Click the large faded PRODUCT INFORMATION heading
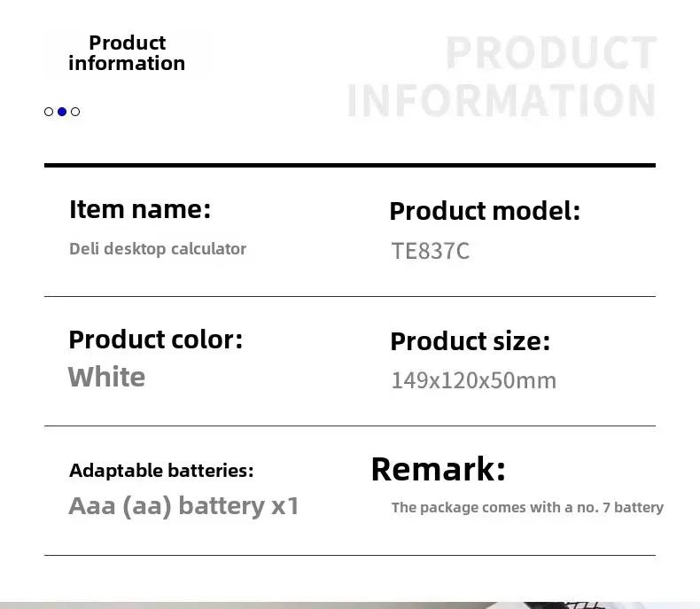This screenshot has width=700, height=609. pyautogui.click(x=502, y=77)
